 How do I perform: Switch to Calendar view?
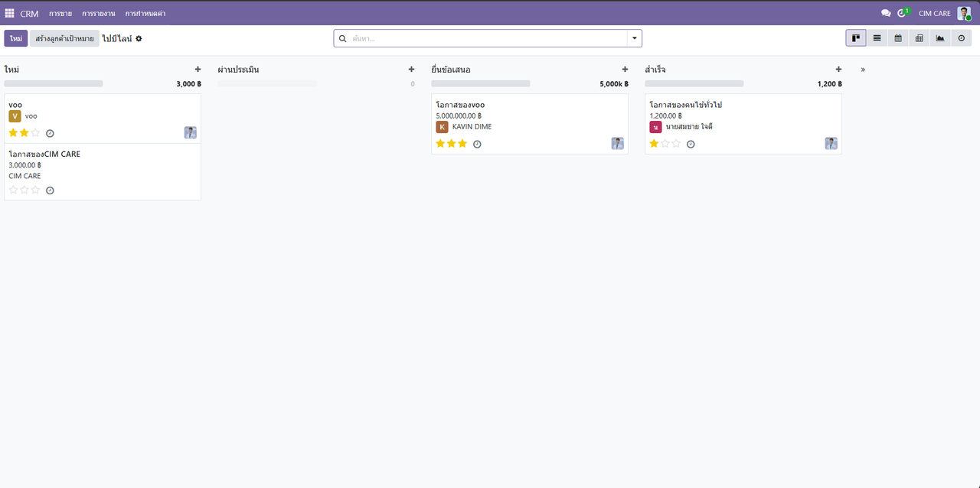pyautogui.click(x=898, y=38)
